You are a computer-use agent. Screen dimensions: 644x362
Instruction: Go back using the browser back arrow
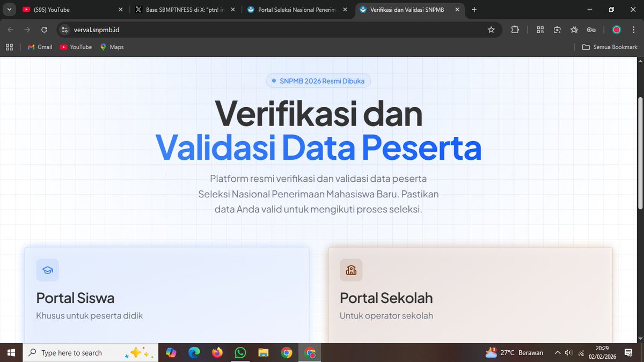pyautogui.click(x=11, y=29)
